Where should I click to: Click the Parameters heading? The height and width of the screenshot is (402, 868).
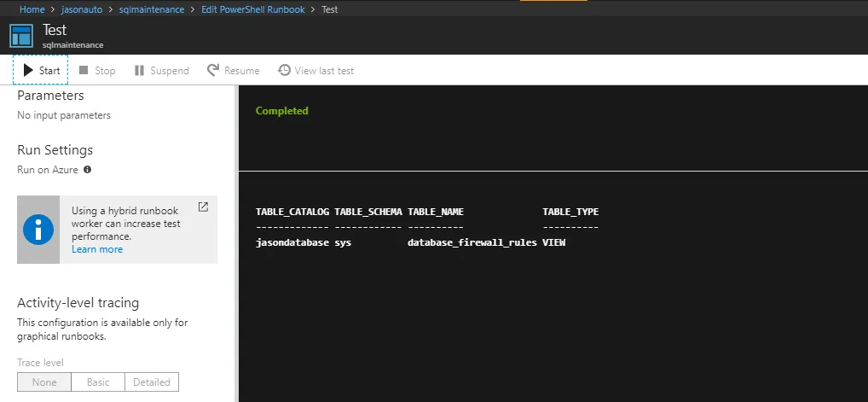[50, 96]
